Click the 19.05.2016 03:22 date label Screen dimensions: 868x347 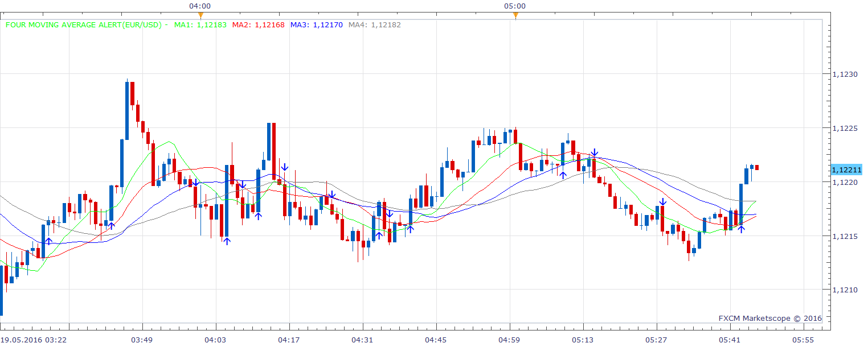coord(34,340)
